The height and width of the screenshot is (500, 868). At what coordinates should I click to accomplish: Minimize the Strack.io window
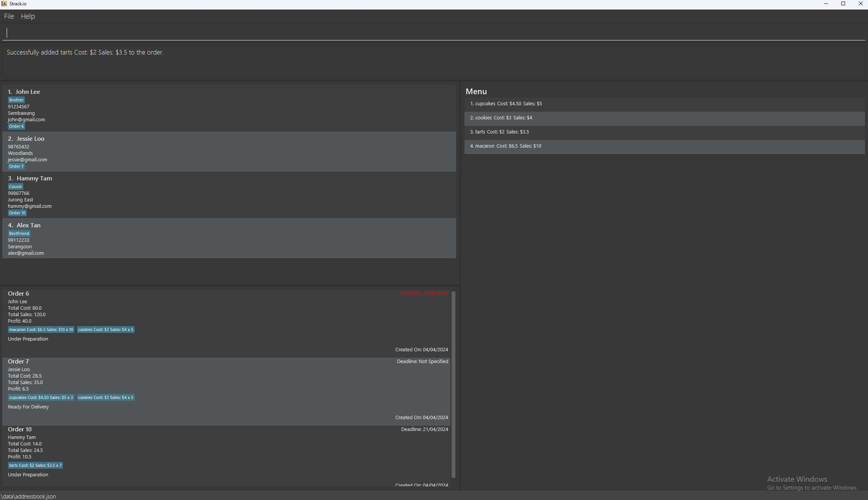pyautogui.click(x=826, y=4)
